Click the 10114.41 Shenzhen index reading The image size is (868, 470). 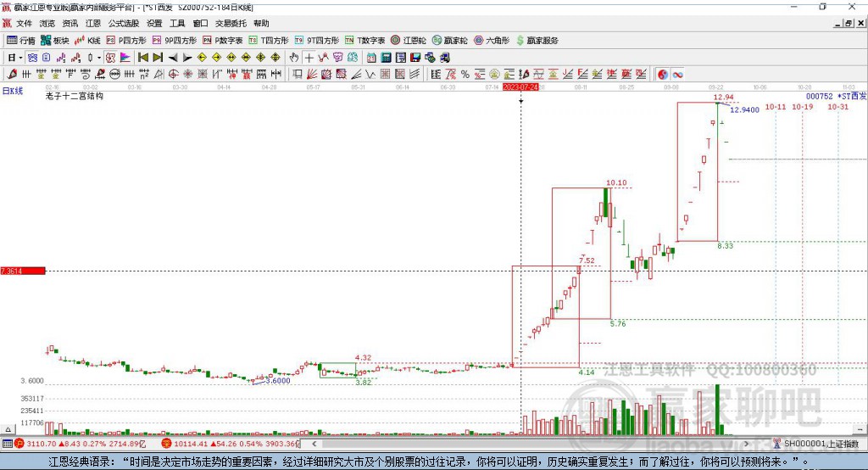coord(191,444)
